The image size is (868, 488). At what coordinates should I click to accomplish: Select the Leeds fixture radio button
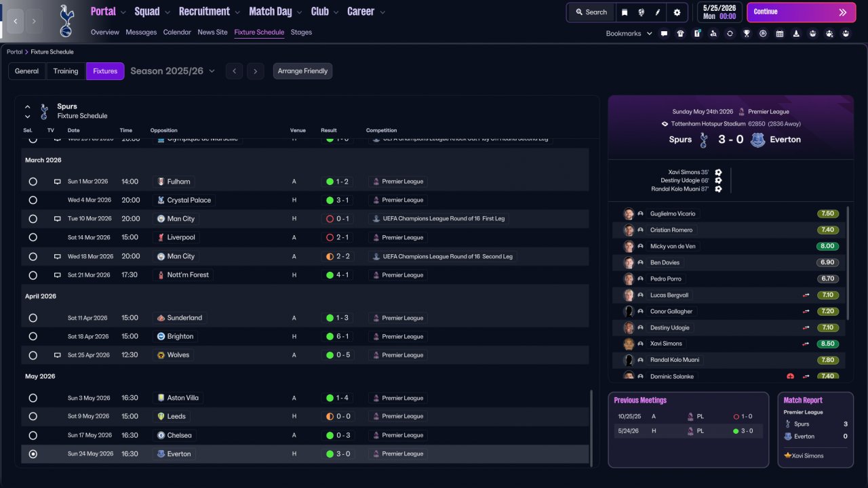(33, 417)
